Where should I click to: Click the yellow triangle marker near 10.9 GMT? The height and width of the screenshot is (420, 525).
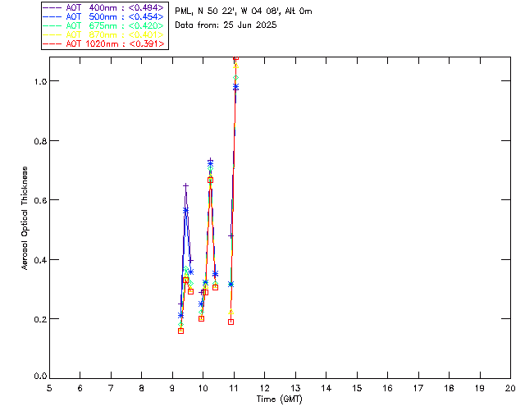click(231, 313)
